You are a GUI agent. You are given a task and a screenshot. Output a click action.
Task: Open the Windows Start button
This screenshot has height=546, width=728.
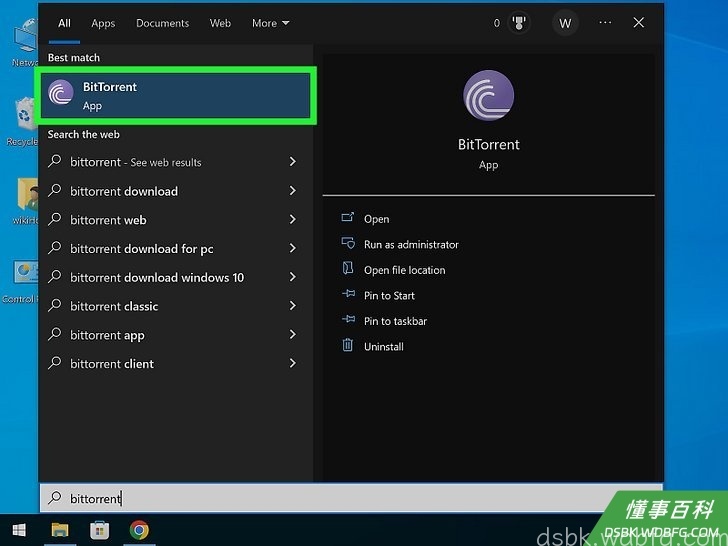19,530
